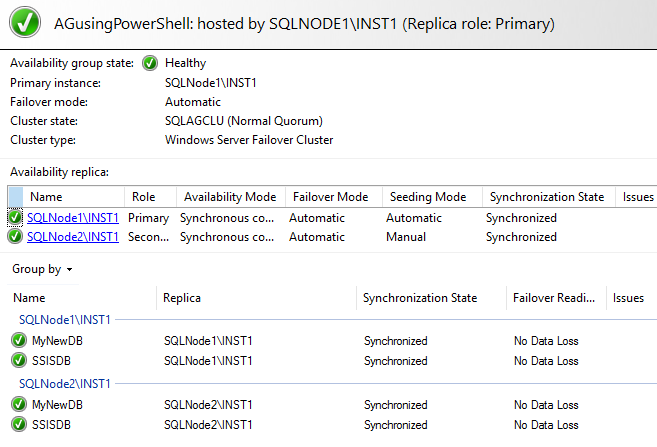Image resolution: width=657 pixels, height=447 pixels.
Task: Sort replicas by Role column header
Action: click(x=150, y=197)
